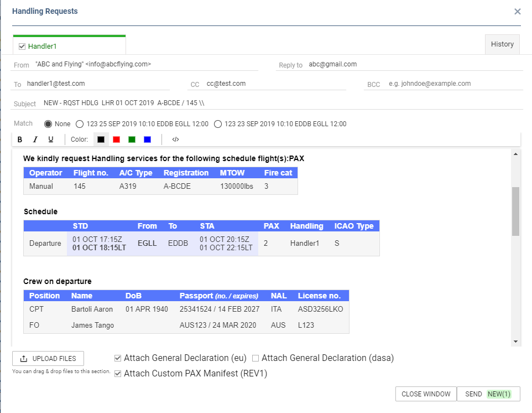Send the new handling request
Screen dimensions: 532x413
pyautogui.click(x=488, y=394)
